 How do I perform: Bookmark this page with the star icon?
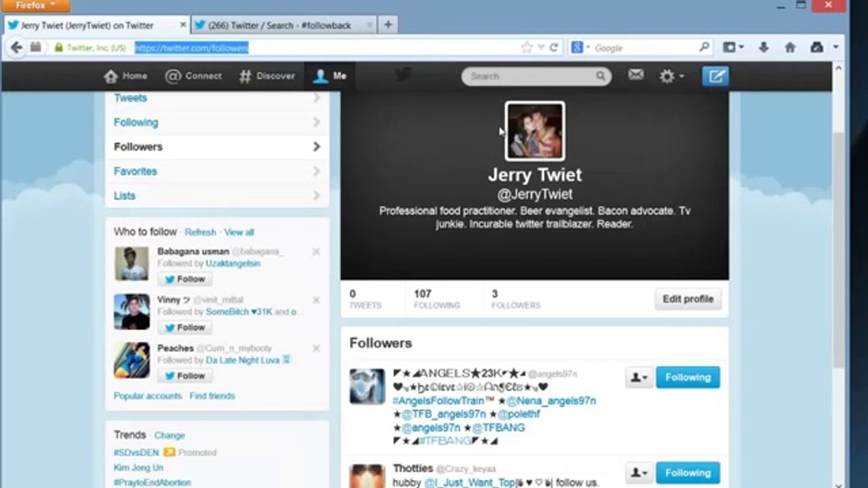click(x=527, y=47)
